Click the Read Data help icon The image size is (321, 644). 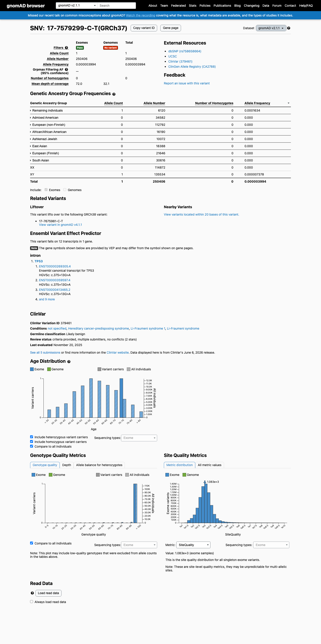[32, 593]
